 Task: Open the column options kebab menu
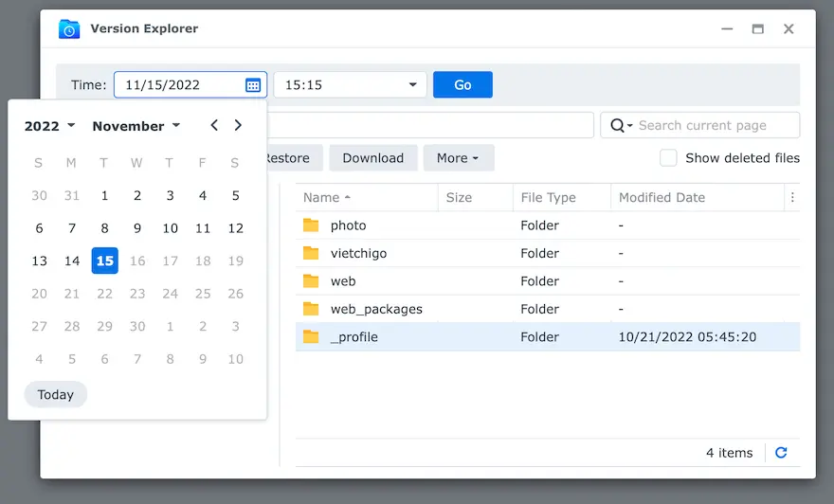click(792, 198)
